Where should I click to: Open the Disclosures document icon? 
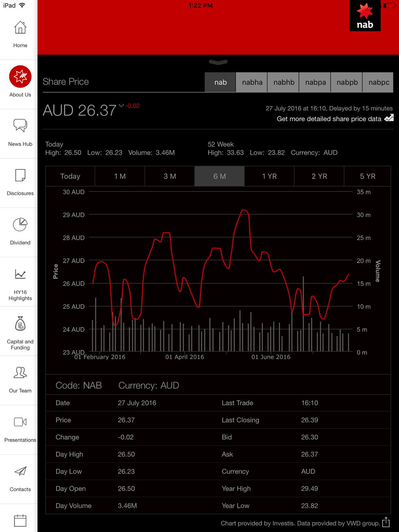coord(20,175)
